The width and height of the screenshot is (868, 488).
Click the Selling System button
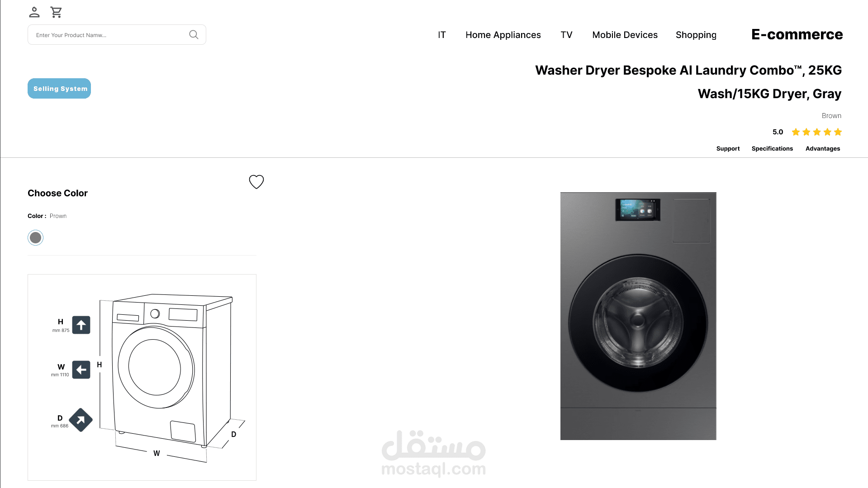[59, 89]
